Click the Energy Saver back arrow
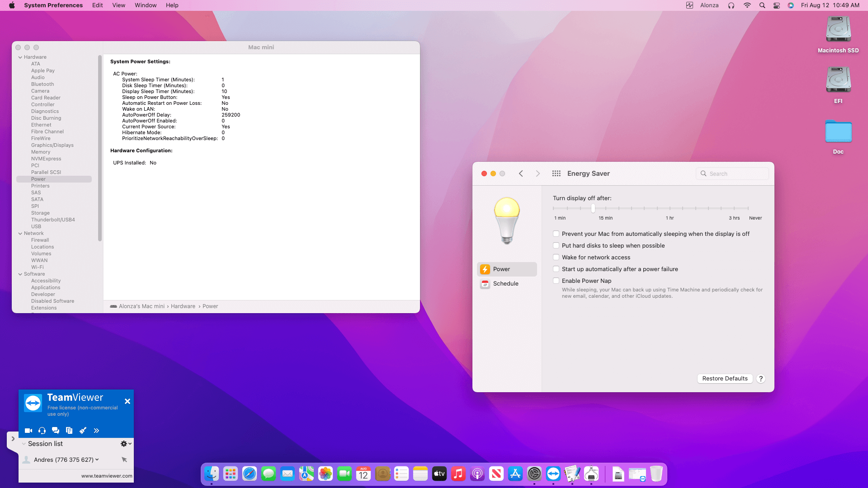 point(521,174)
